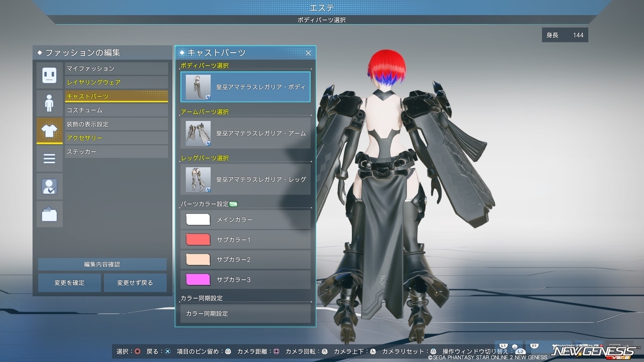Click カラー同期設定 button

[245, 313]
